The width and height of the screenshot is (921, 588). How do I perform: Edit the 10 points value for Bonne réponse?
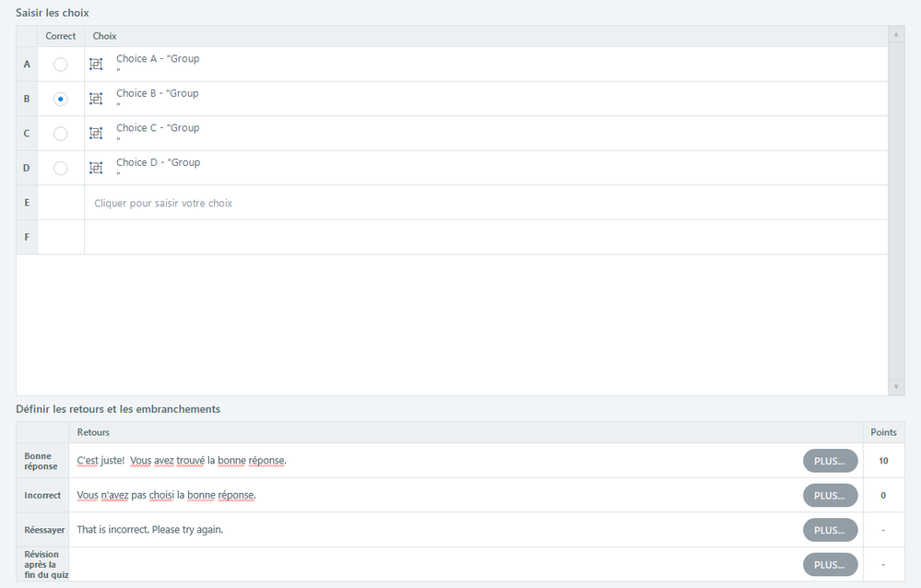(883, 461)
